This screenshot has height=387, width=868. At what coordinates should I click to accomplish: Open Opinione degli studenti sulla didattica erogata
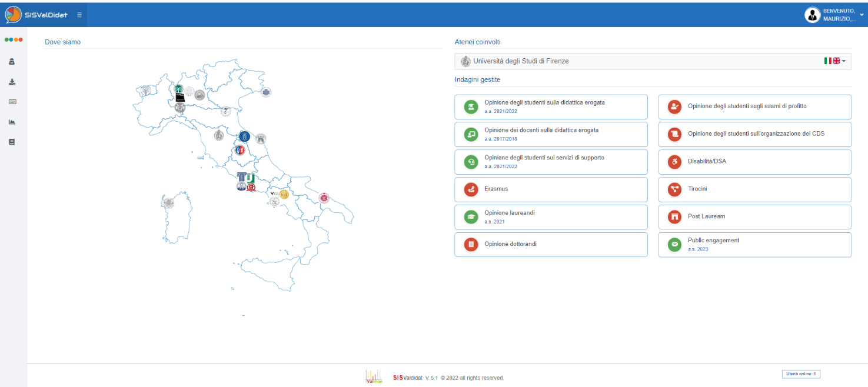(551, 106)
